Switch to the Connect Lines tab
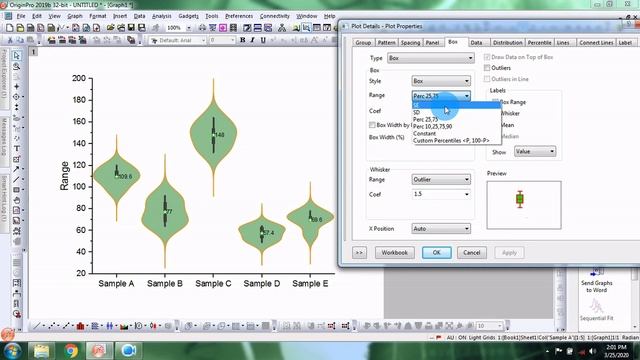The image size is (640, 360). pyautogui.click(x=596, y=42)
